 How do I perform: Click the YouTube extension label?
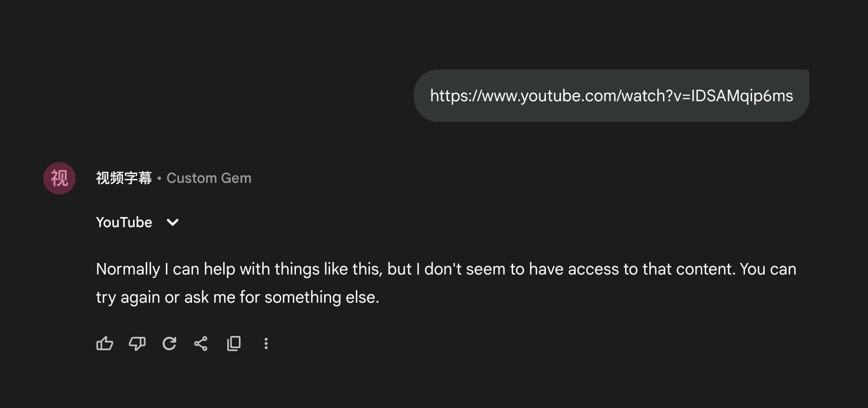click(x=124, y=222)
